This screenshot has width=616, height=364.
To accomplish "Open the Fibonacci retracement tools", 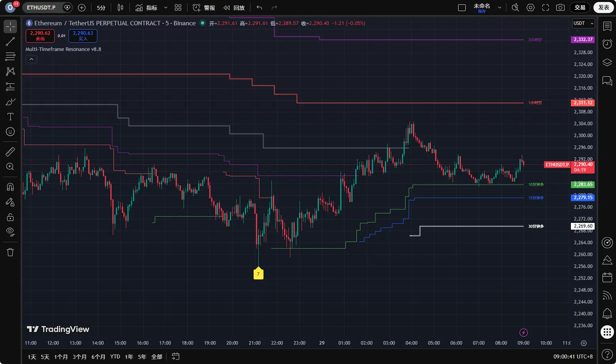I will pyautogui.click(x=10, y=57).
